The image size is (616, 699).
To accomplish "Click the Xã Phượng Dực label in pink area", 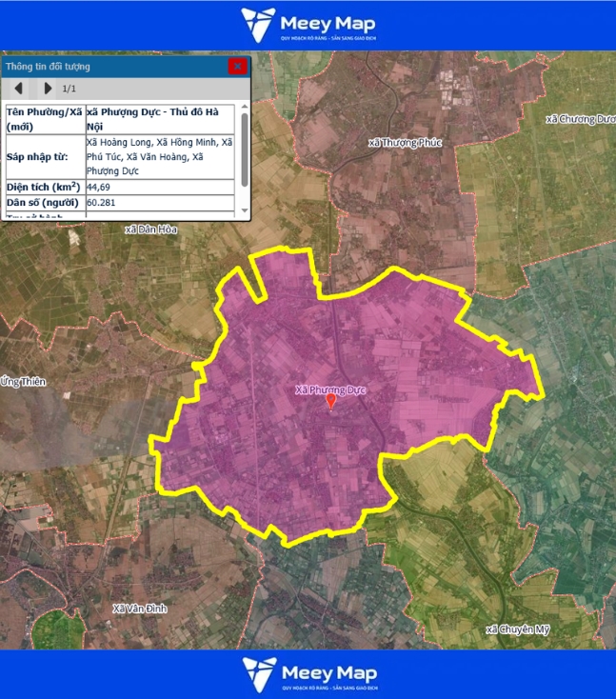I will click(330, 389).
